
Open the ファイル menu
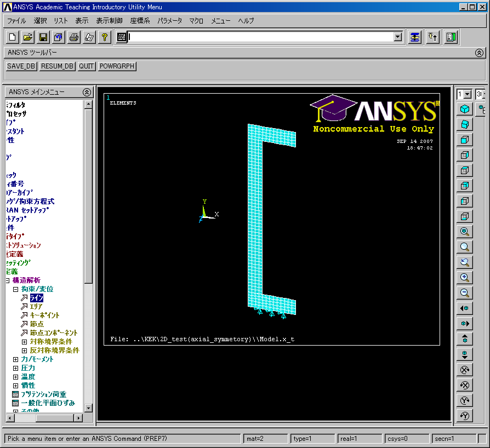tap(16, 21)
